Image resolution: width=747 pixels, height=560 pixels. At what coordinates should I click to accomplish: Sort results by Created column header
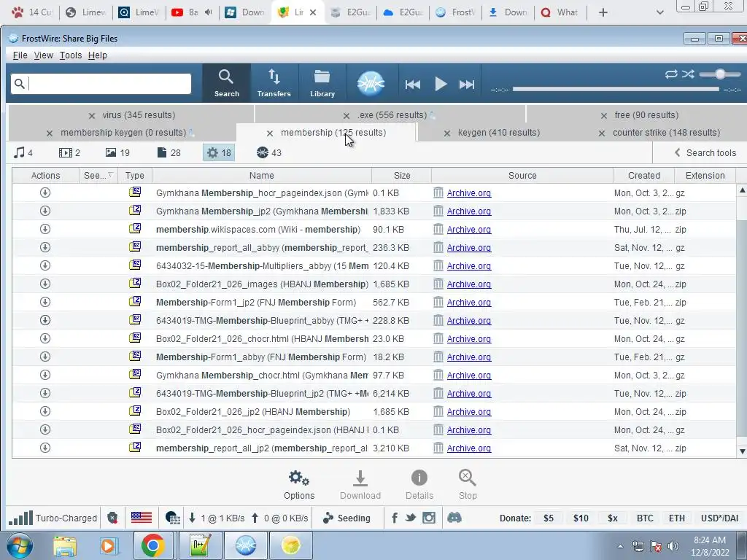click(643, 175)
